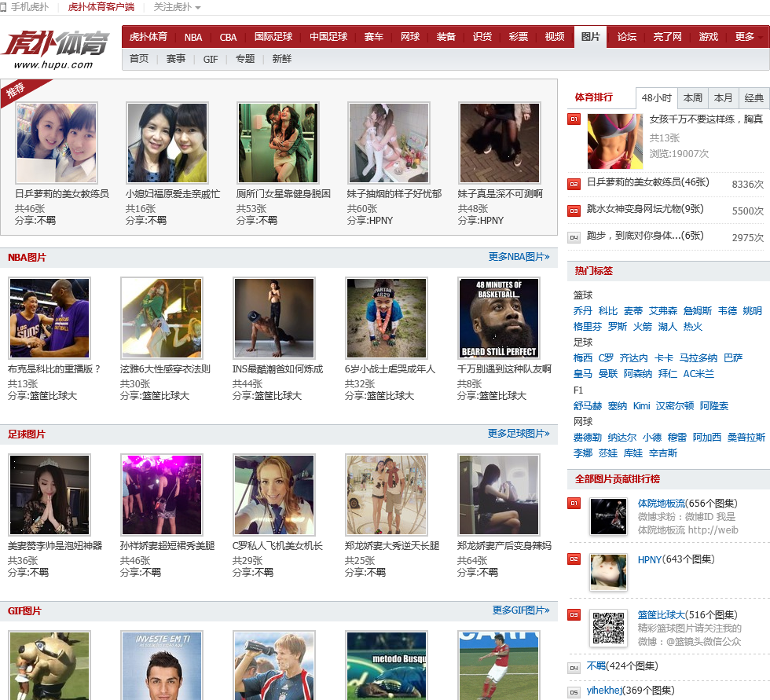Click the red 03 contributor rank badge
Screen dimensions: 770x700
point(574,614)
